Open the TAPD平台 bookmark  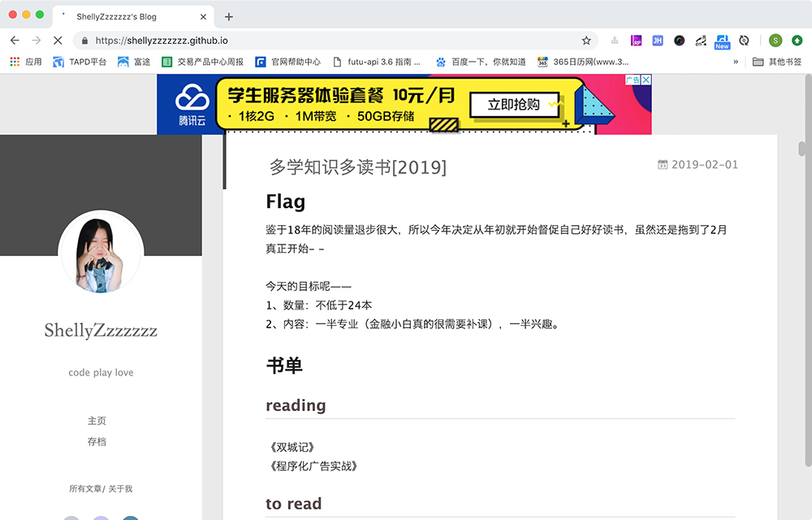click(x=80, y=62)
